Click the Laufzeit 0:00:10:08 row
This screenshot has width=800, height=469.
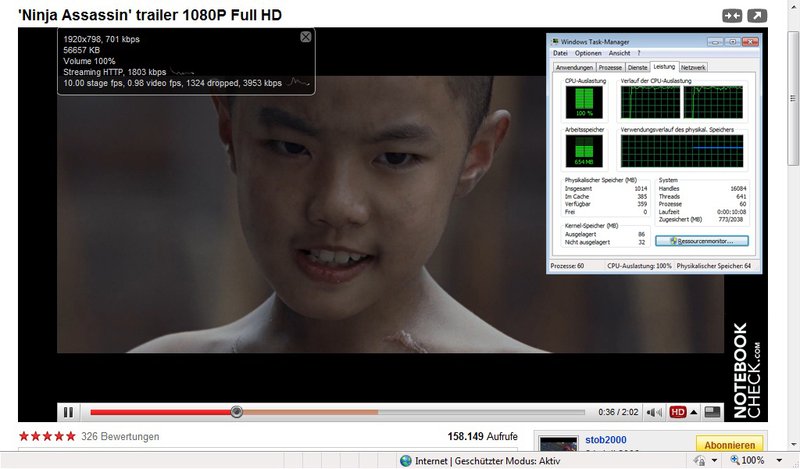(x=703, y=211)
